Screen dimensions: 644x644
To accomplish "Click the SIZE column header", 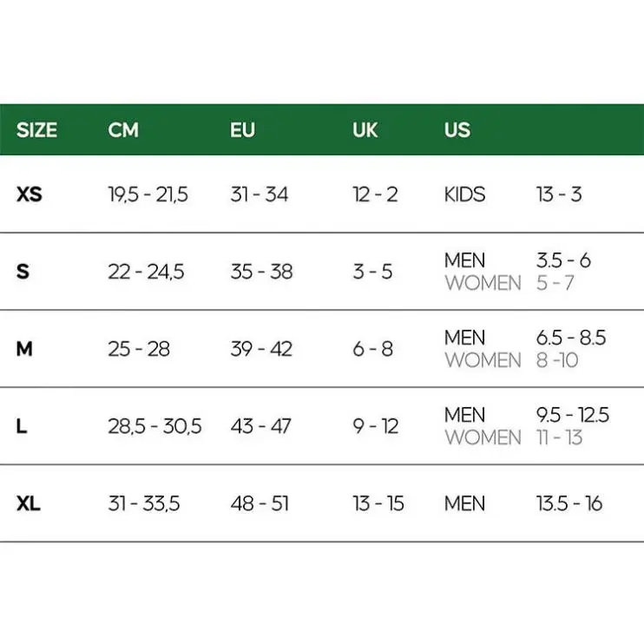I will [x=36, y=130].
